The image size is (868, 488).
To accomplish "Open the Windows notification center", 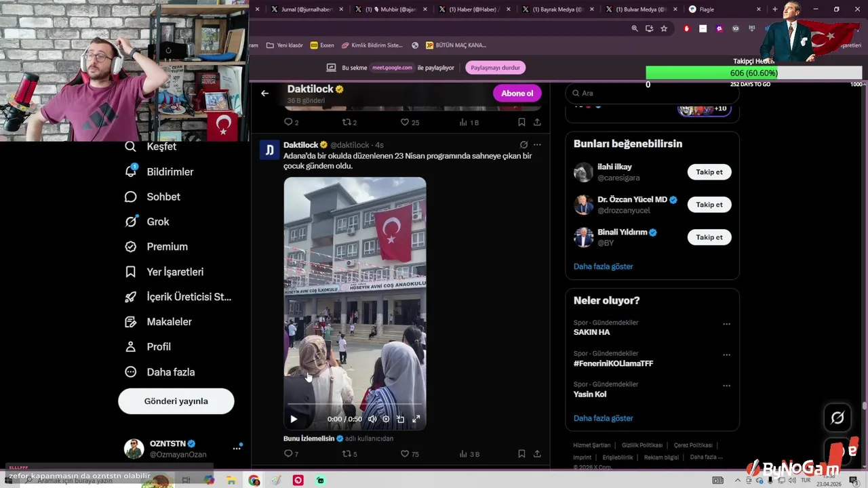I will (x=853, y=481).
